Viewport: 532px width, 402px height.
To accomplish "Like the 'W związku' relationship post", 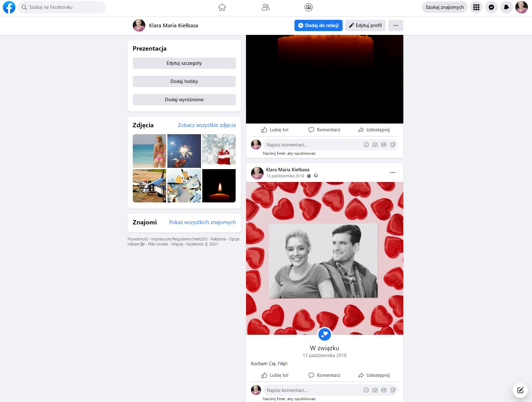I will [x=275, y=375].
